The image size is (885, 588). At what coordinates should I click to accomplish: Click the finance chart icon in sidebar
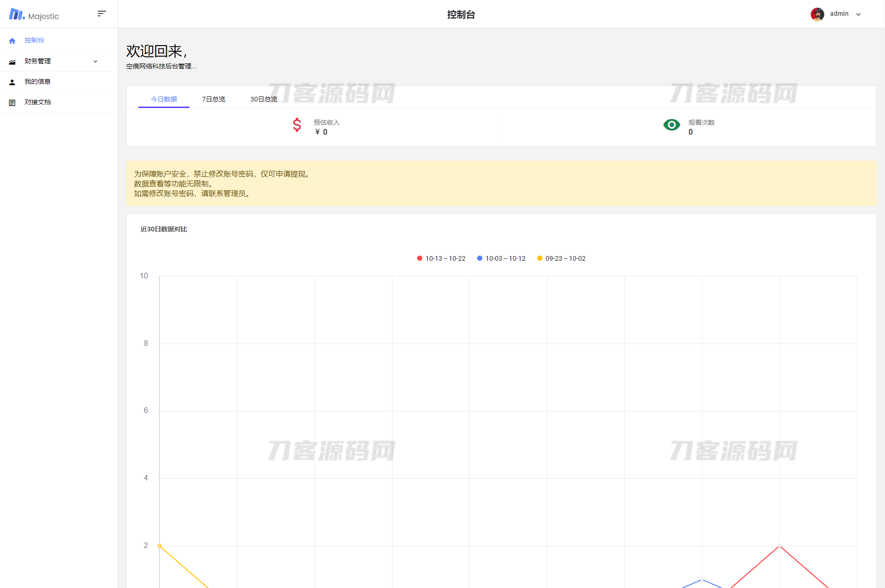point(12,61)
